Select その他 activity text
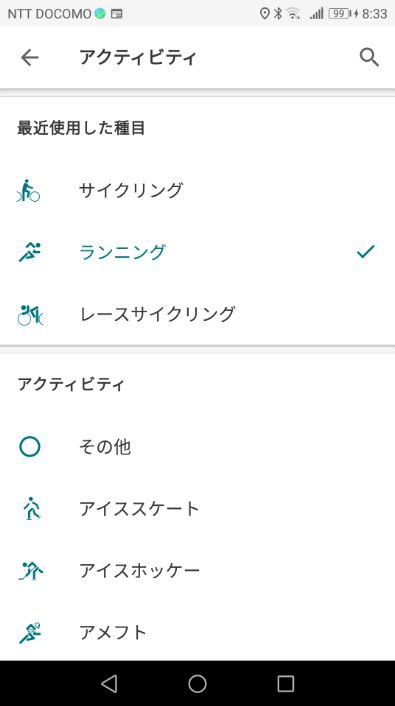Image resolution: width=395 pixels, height=706 pixels. 105,447
